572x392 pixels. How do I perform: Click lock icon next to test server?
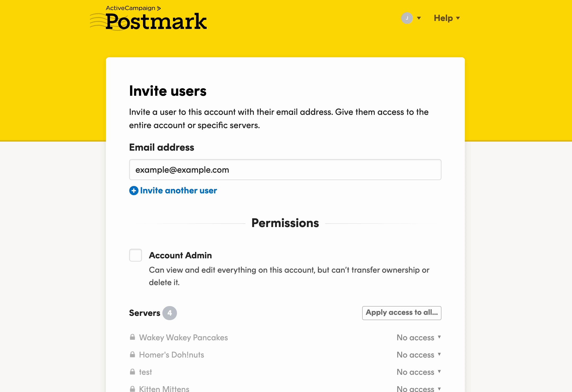pos(132,372)
